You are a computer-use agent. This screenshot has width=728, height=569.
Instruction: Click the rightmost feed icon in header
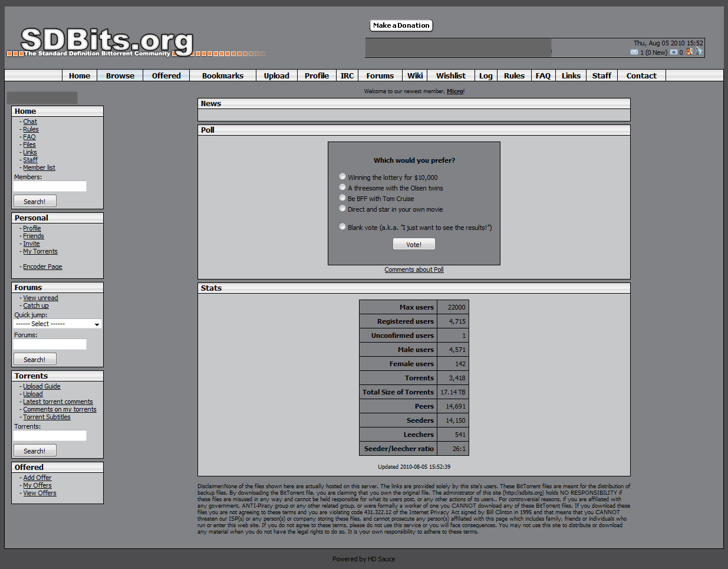click(699, 52)
